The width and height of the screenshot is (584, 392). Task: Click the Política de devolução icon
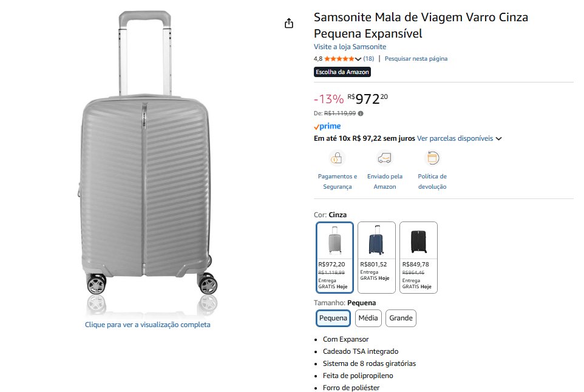432,158
